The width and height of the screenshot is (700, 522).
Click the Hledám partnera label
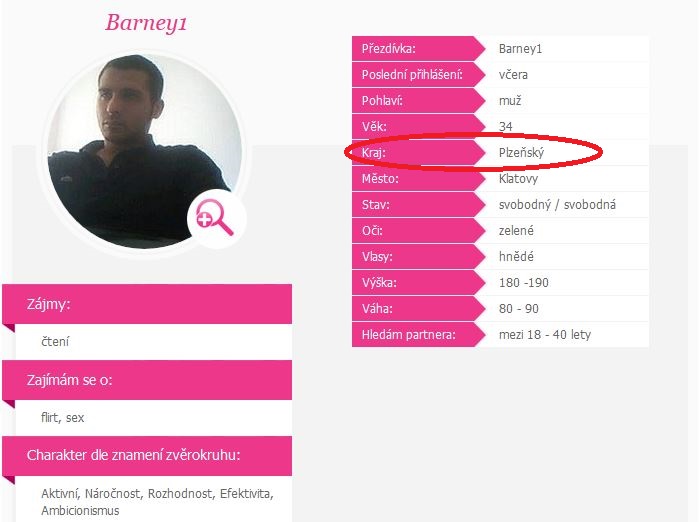point(408,334)
